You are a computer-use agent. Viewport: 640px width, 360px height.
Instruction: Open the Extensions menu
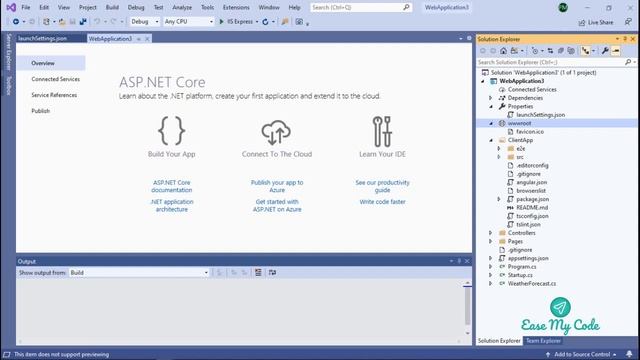tap(236, 7)
